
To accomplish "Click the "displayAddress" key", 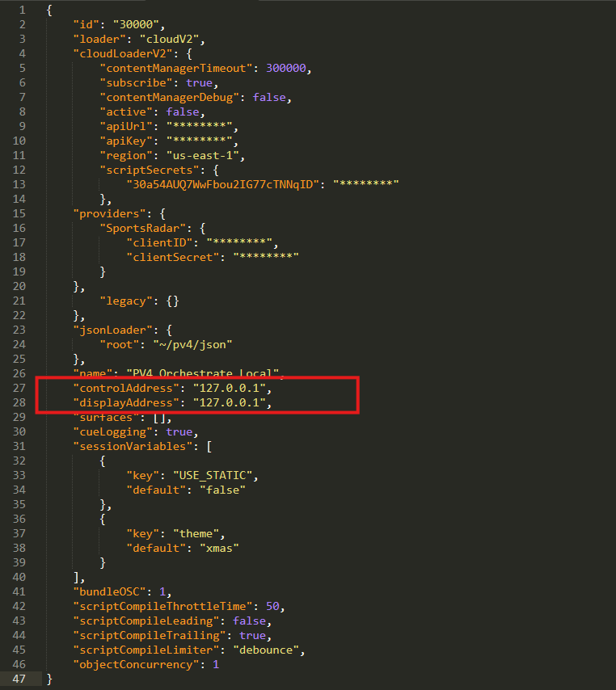I will coord(126,402).
